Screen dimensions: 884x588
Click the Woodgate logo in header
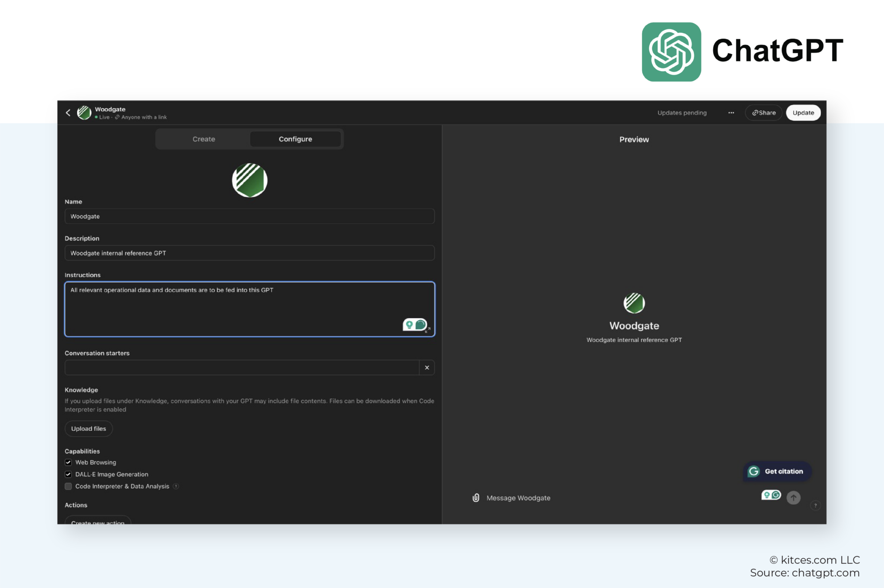click(84, 113)
